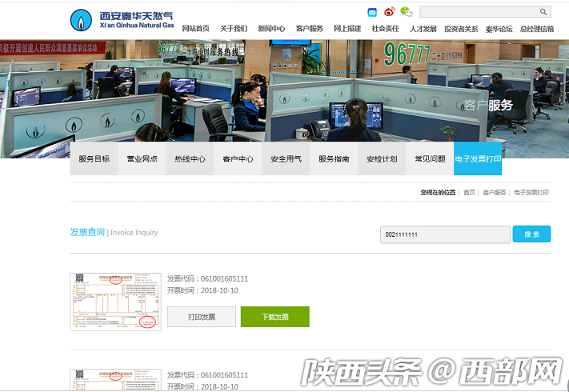Click 您现在的位置 breadcrumb label
This screenshot has height=392, width=569.
pos(438,192)
